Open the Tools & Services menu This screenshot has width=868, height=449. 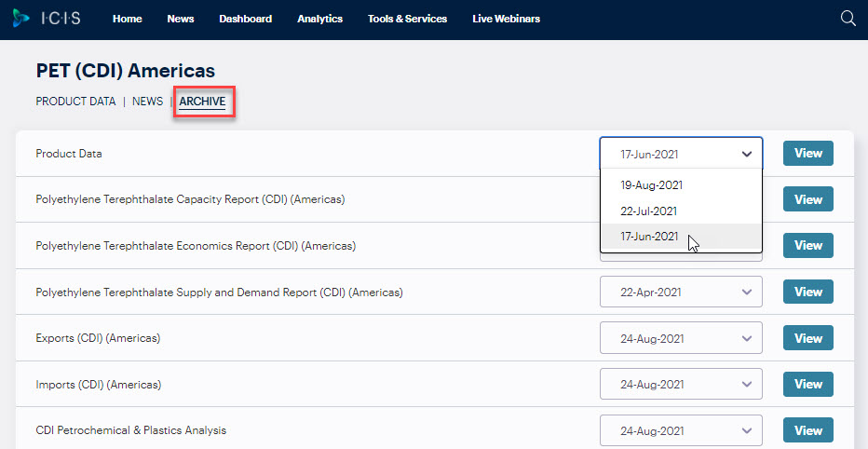coord(407,19)
